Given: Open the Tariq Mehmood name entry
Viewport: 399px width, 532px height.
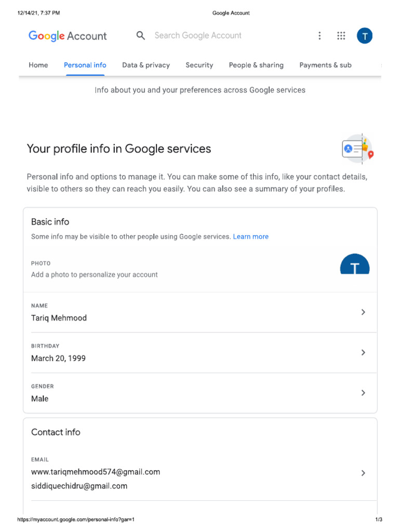Looking at the screenshot, I should (59, 317).
